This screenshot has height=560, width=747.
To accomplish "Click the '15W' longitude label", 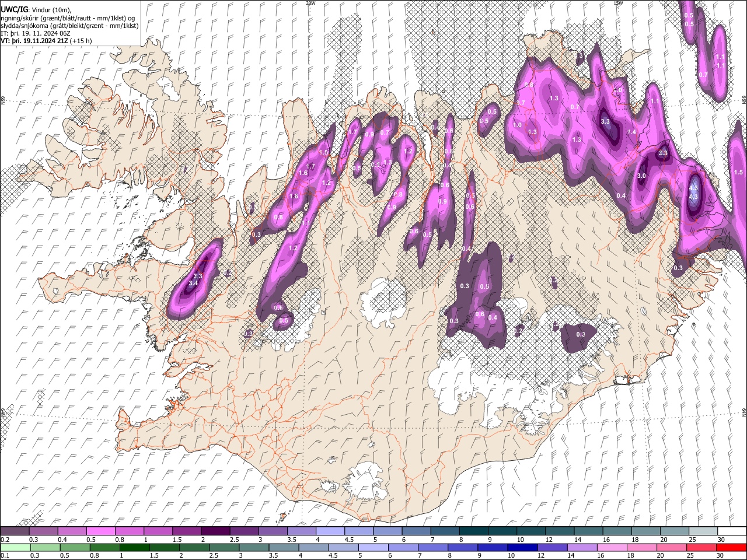I will pyautogui.click(x=618, y=3).
